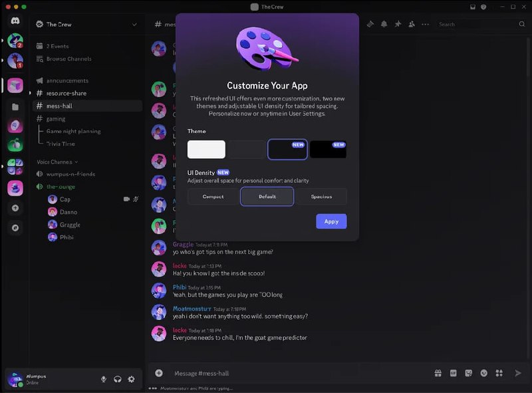Select the Spacious UI density option
The image size is (532, 393).
click(x=321, y=197)
